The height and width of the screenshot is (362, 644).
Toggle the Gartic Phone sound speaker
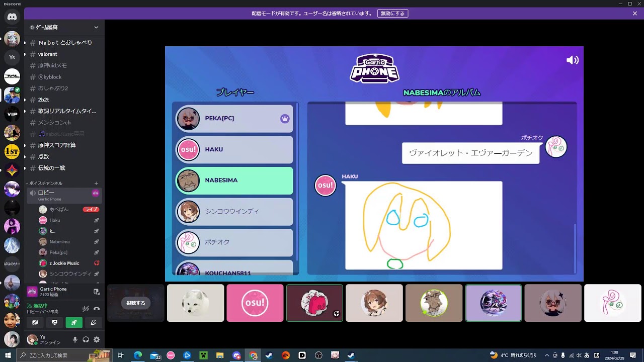tap(573, 60)
